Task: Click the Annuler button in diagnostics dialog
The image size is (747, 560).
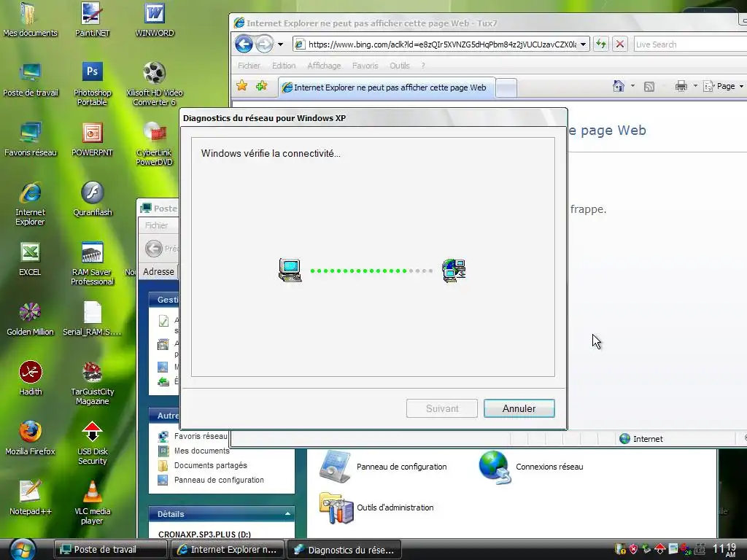Action: pos(519,408)
